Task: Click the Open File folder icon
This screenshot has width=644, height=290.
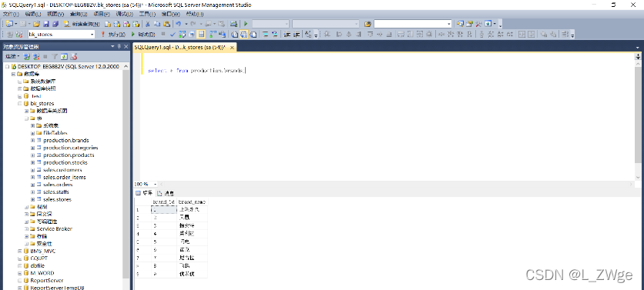Action: 36,24
